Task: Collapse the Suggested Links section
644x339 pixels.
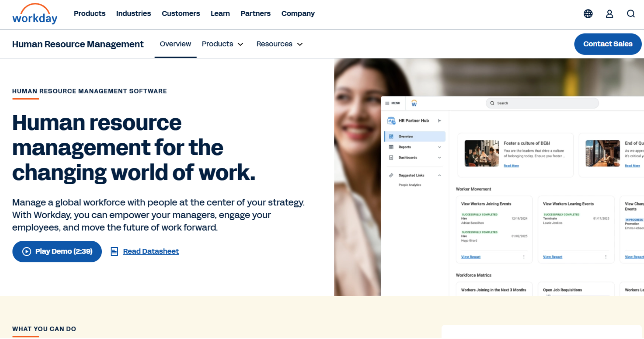Action: pos(440,175)
